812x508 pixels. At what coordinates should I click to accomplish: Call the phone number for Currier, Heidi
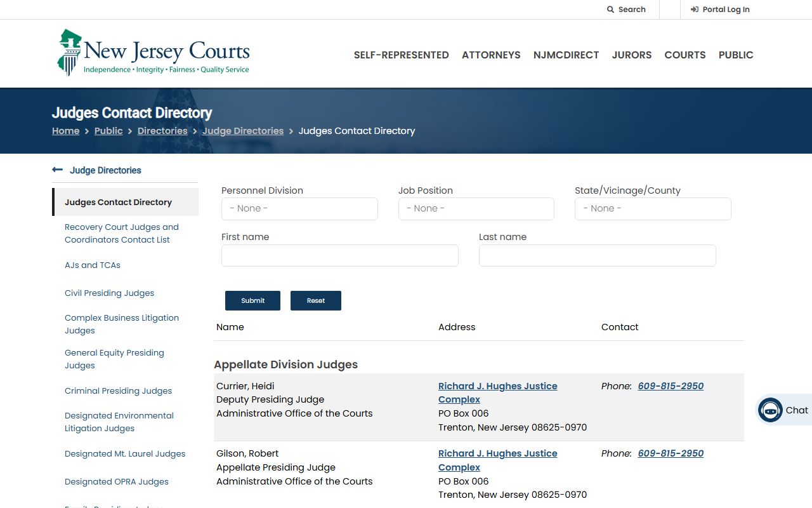point(671,386)
